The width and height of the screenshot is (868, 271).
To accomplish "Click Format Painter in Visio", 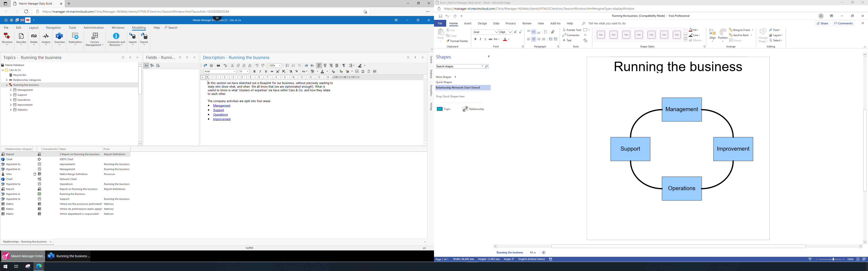I will 457,41.
